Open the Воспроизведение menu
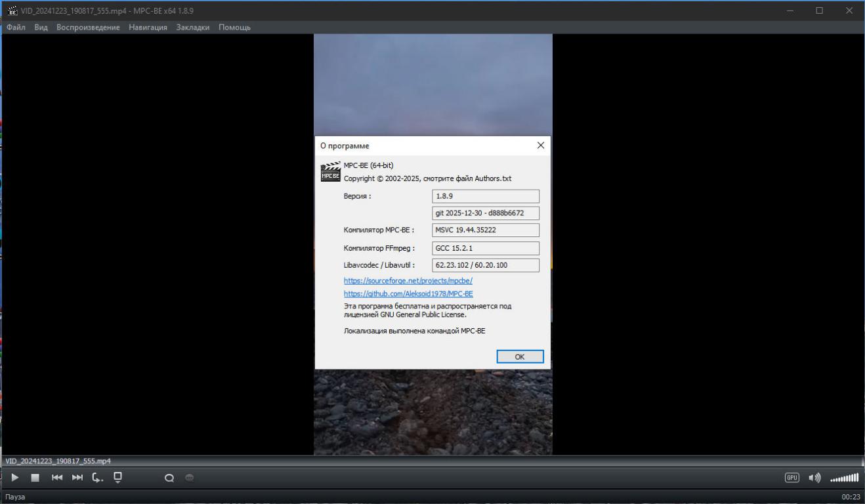The height and width of the screenshot is (504, 865). (x=88, y=28)
